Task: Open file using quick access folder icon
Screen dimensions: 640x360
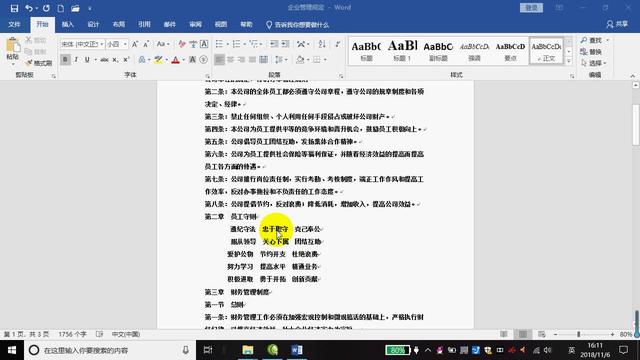Action: 75,8
